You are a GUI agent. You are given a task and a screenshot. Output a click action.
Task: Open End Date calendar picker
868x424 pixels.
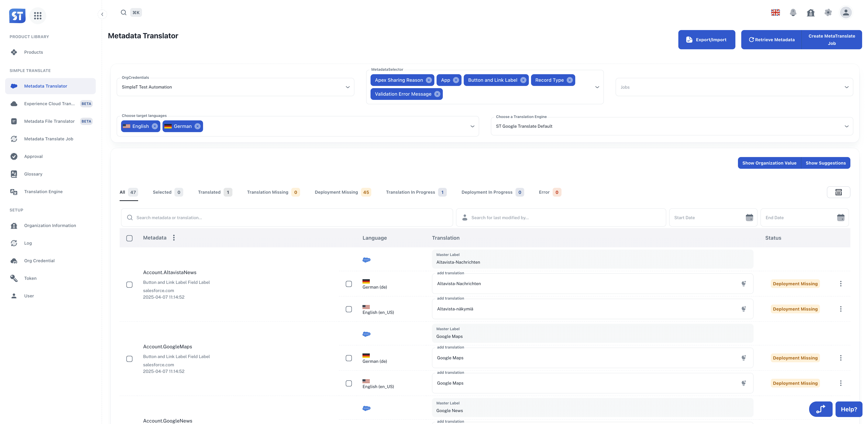(841, 217)
